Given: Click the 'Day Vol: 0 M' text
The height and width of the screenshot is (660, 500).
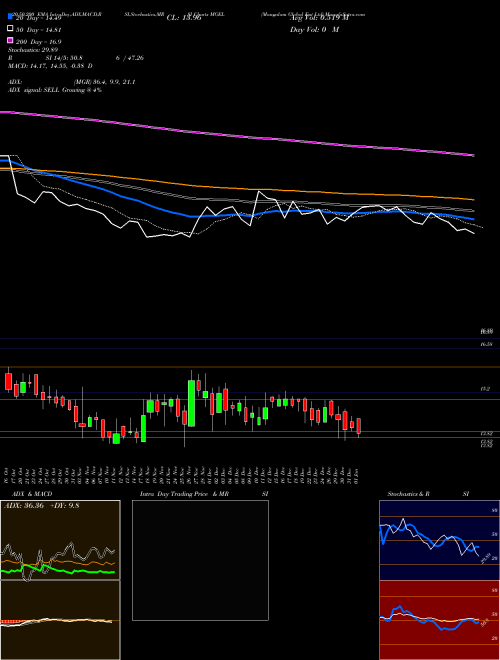Looking at the screenshot, I should pos(314,29).
